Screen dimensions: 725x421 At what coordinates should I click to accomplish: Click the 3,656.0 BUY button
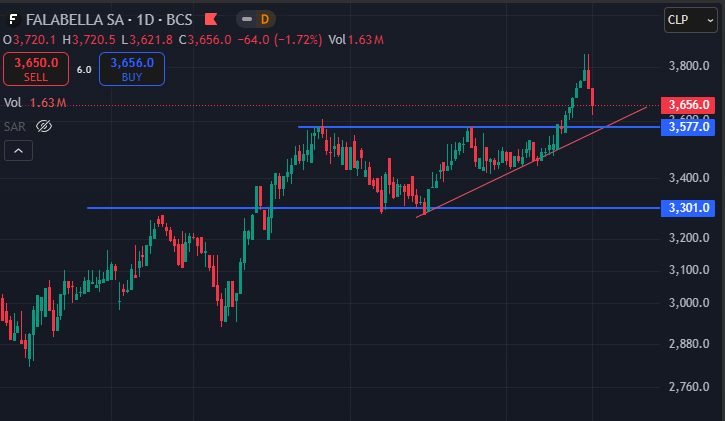(x=132, y=69)
